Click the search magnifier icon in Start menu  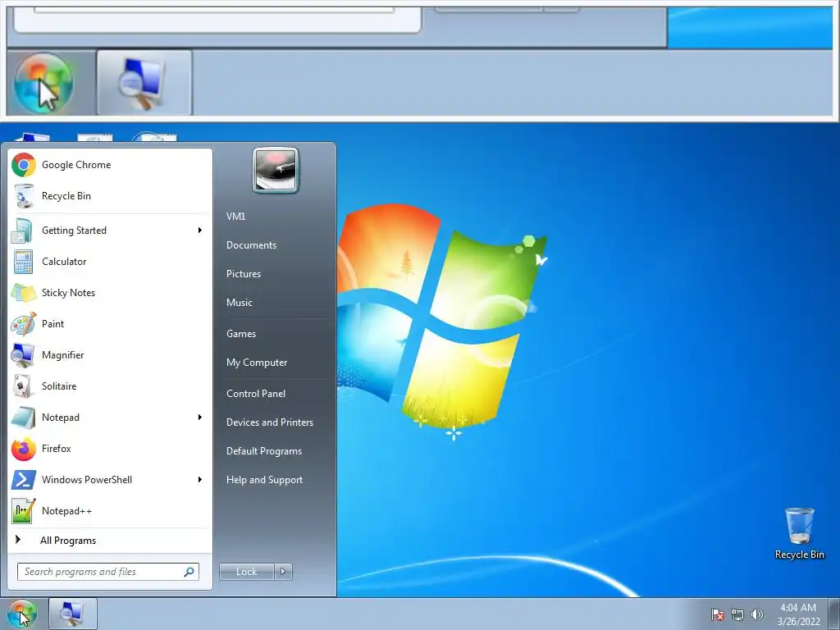[189, 572]
